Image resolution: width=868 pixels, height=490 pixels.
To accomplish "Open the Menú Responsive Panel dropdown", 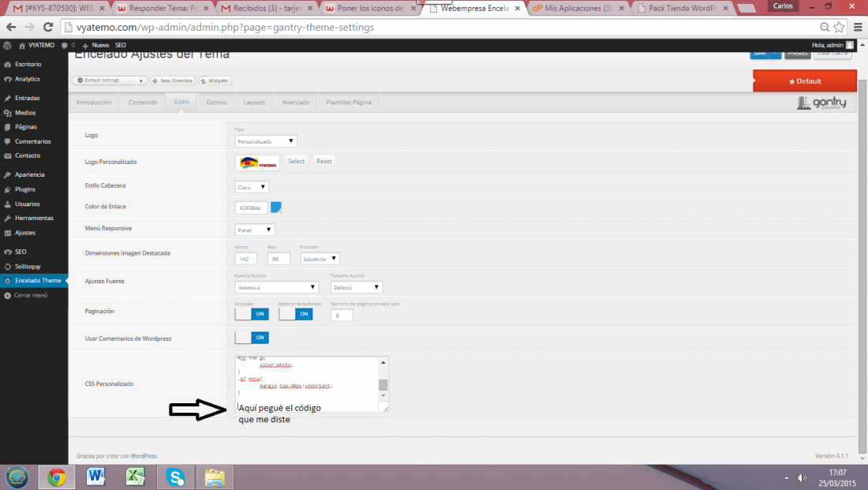I will [255, 230].
